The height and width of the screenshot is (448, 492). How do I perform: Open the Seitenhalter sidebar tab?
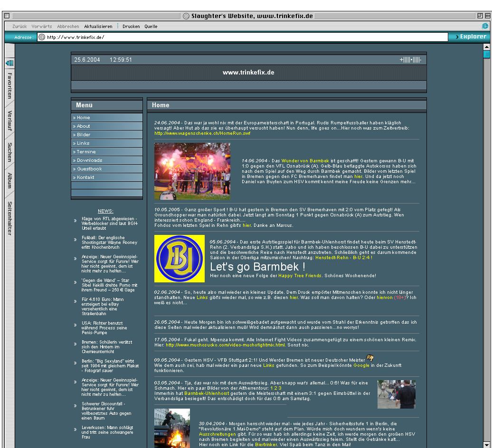click(x=9, y=218)
